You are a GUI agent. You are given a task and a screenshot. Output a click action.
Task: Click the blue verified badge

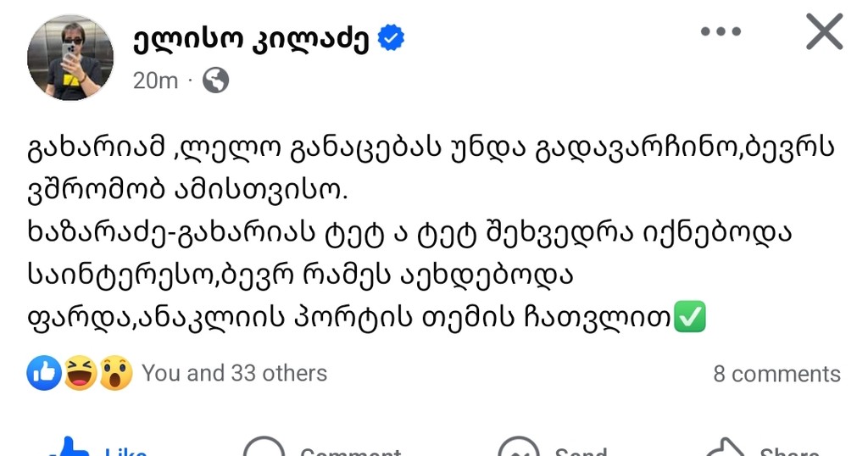391,38
